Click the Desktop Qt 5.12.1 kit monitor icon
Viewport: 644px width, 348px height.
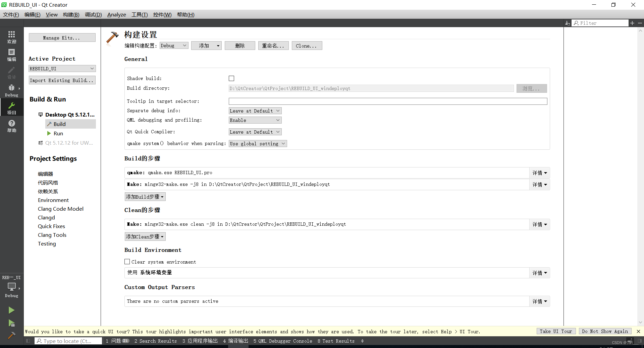coord(41,115)
